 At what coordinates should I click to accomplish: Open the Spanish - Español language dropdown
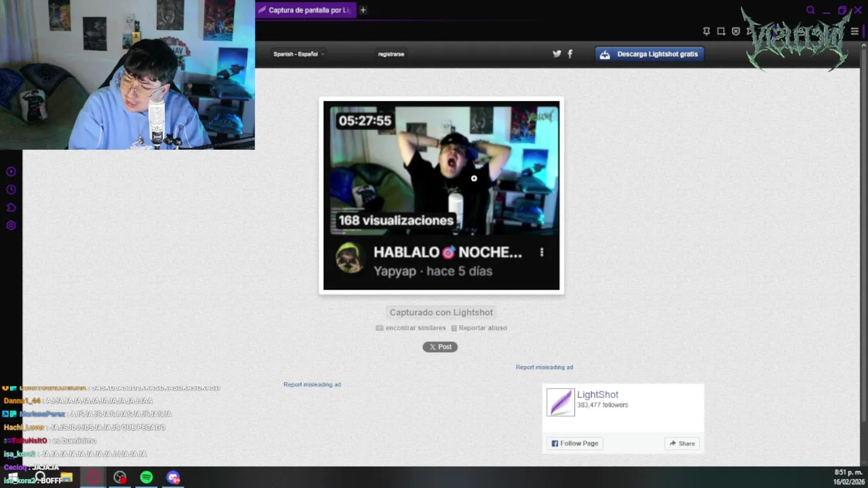[x=298, y=54]
